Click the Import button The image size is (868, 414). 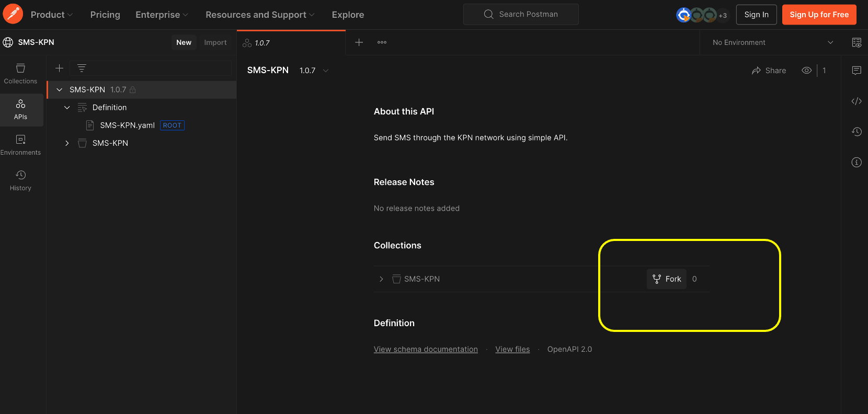pos(215,42)
